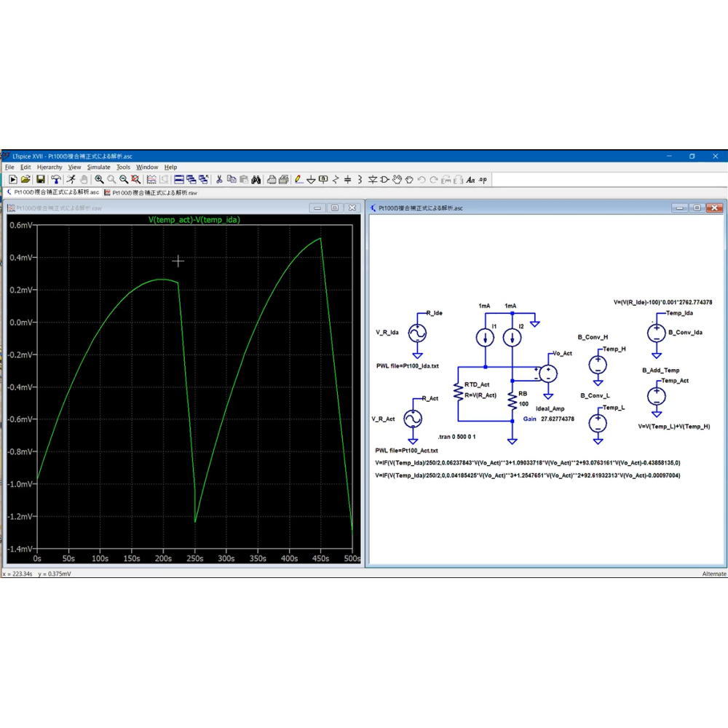
Task: Run the simulation with the running man icon
Action: [x=71, y=179]
